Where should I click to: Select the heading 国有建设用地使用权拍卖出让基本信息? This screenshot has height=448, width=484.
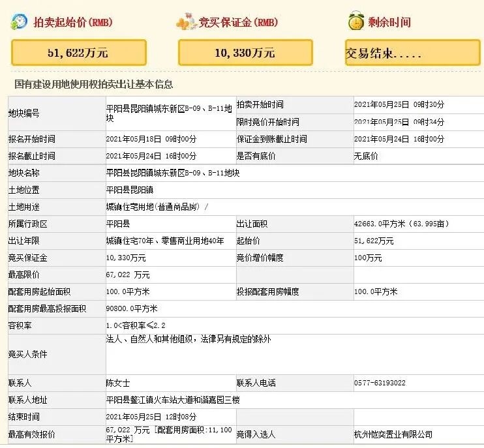(93, 84)
